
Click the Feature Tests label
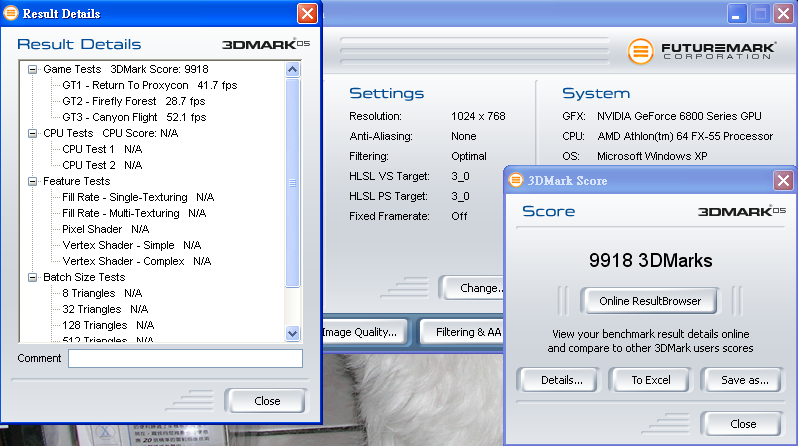coord(76,181)
